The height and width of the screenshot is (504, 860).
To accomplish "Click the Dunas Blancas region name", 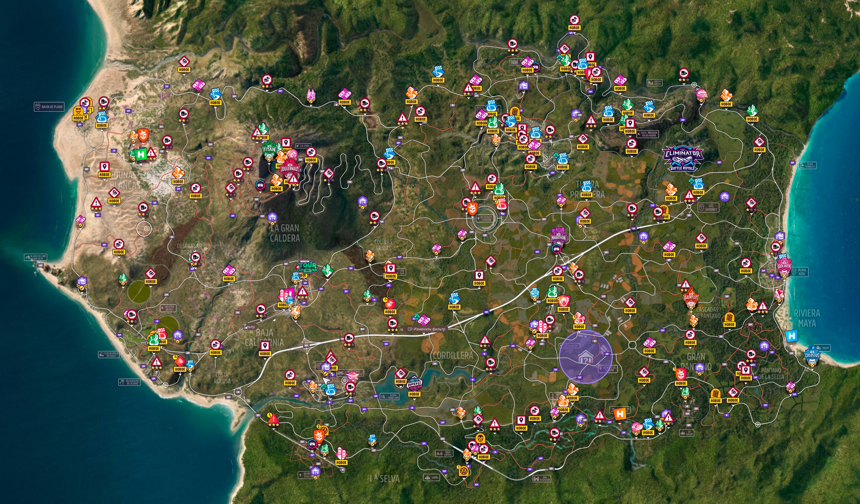I will pos(125,180).
